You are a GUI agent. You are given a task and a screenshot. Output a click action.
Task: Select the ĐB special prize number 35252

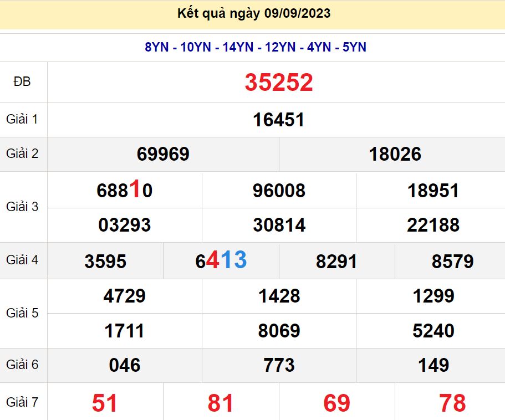click(279, 83)
